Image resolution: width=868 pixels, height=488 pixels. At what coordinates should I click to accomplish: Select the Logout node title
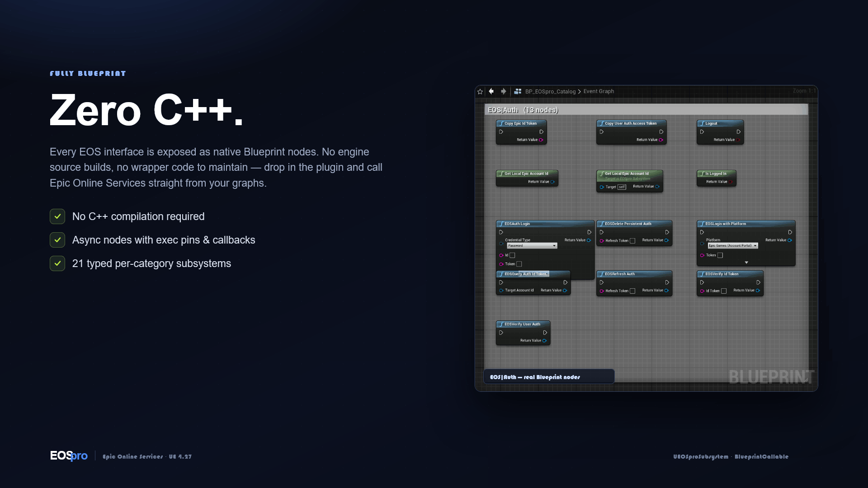point(711,123)
